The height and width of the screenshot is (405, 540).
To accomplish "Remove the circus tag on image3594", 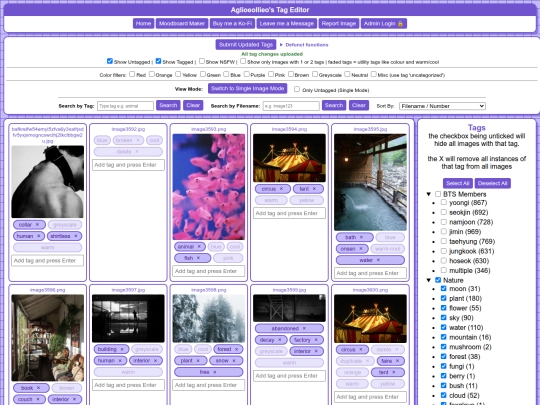I will click(281, 189).
